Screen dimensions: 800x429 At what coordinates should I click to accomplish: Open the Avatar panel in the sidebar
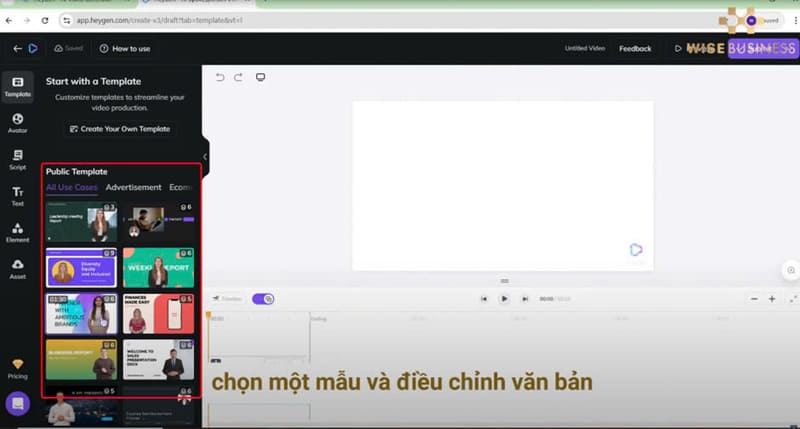click(x=17, y=123)
